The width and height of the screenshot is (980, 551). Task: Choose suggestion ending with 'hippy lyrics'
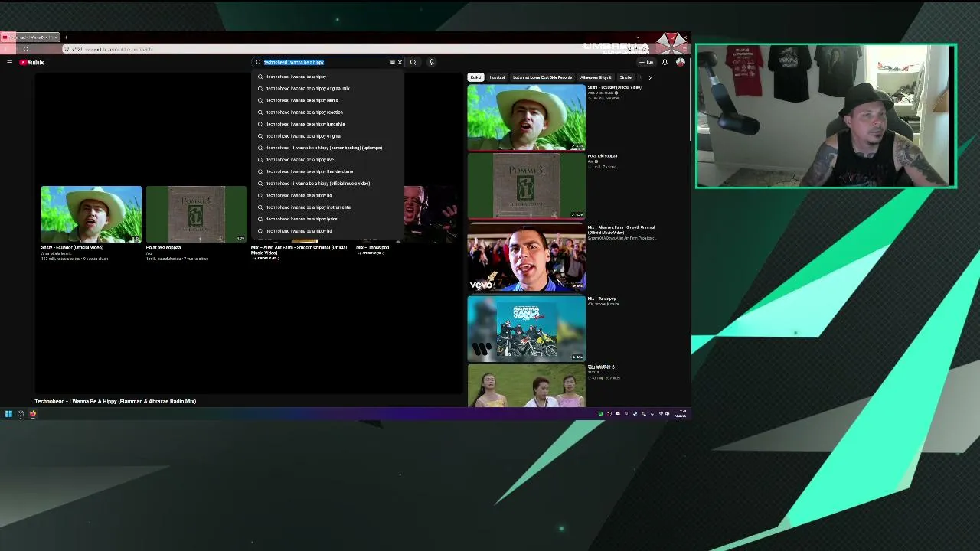(x=327, y=219)
